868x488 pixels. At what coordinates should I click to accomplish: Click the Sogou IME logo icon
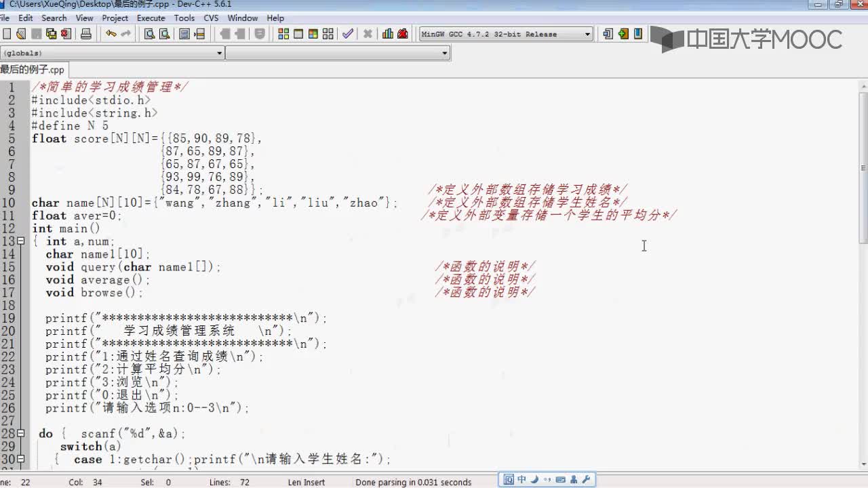tap(509, 480)
